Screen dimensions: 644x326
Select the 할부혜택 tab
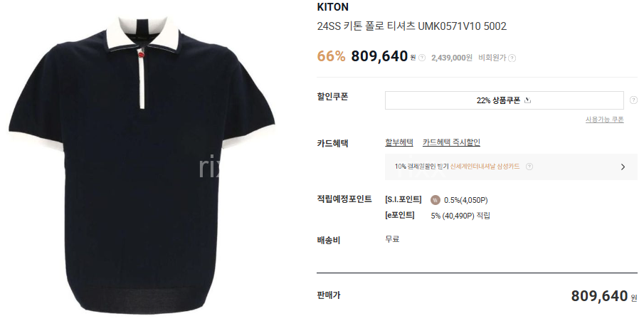click(398, 142)
